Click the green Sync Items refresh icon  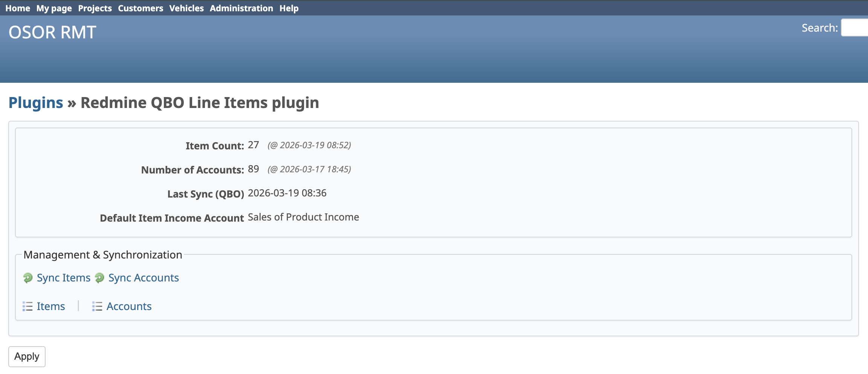pos(28,278)
